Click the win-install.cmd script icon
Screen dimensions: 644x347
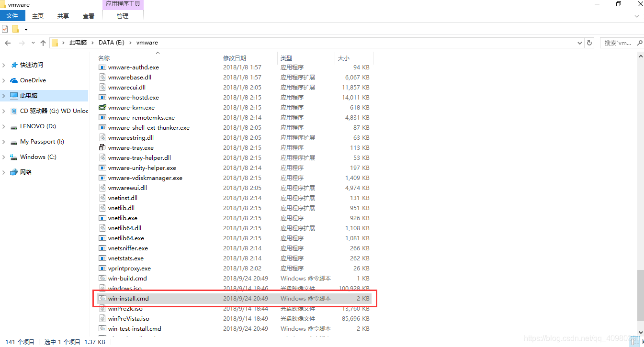[x=102, y=299]
